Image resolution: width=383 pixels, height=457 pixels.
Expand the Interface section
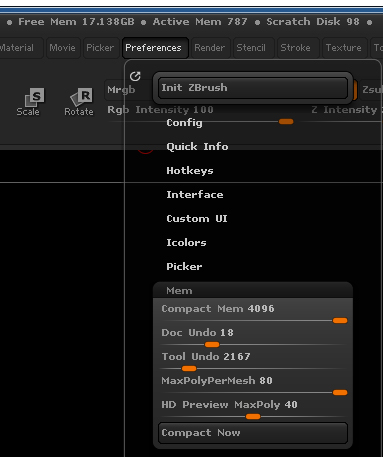[x=195, y=195]
